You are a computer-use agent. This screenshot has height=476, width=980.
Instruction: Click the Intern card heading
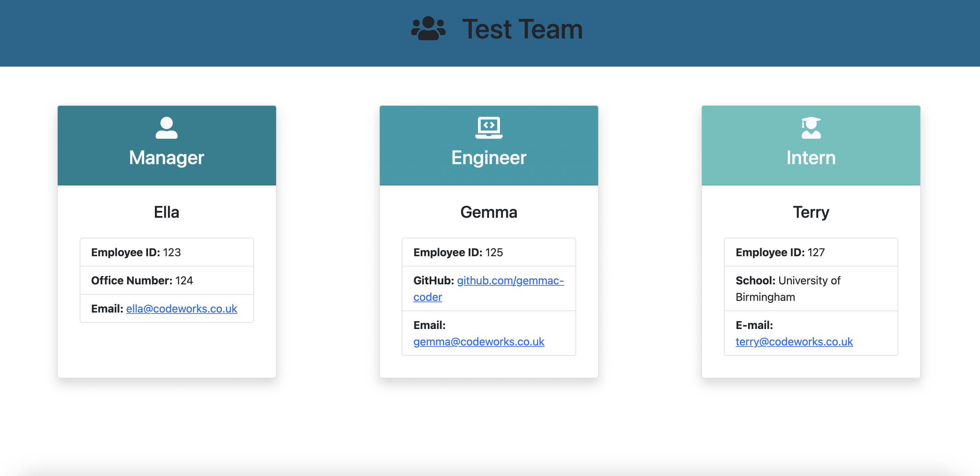click(811, 158)
